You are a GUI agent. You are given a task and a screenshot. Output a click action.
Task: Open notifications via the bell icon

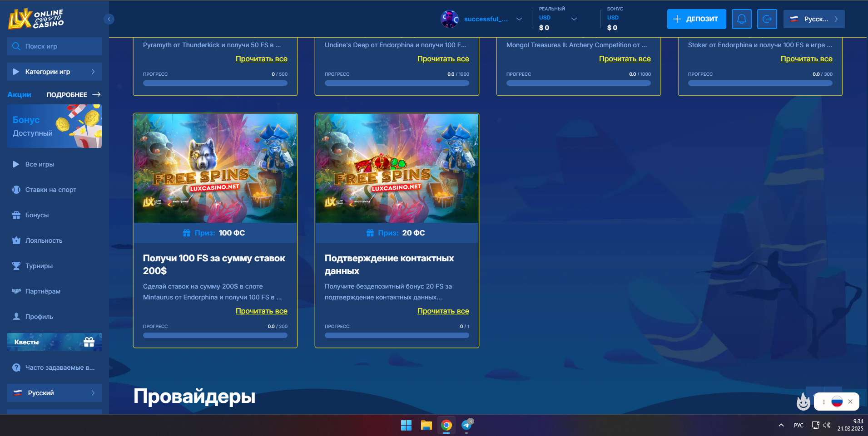(x=742, y=19)
